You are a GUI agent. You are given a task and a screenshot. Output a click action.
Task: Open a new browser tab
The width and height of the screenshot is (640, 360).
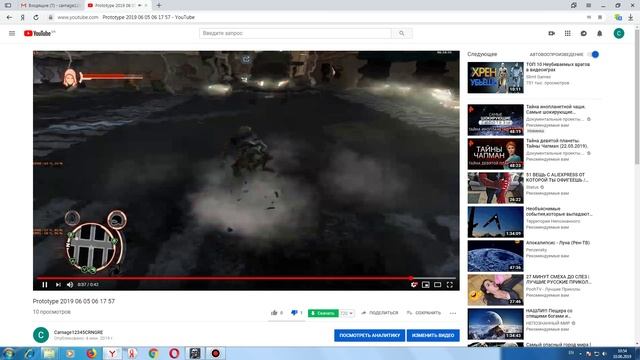coord(159,5)
